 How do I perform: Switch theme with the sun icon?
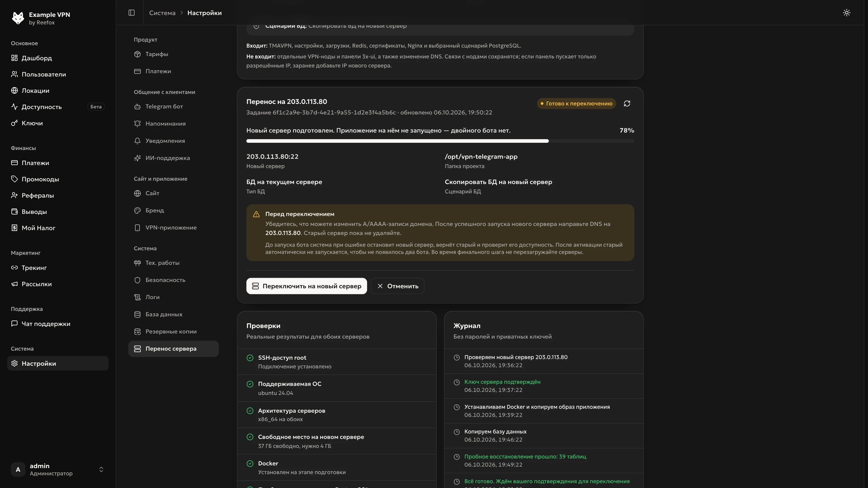[x=846, y=13]
